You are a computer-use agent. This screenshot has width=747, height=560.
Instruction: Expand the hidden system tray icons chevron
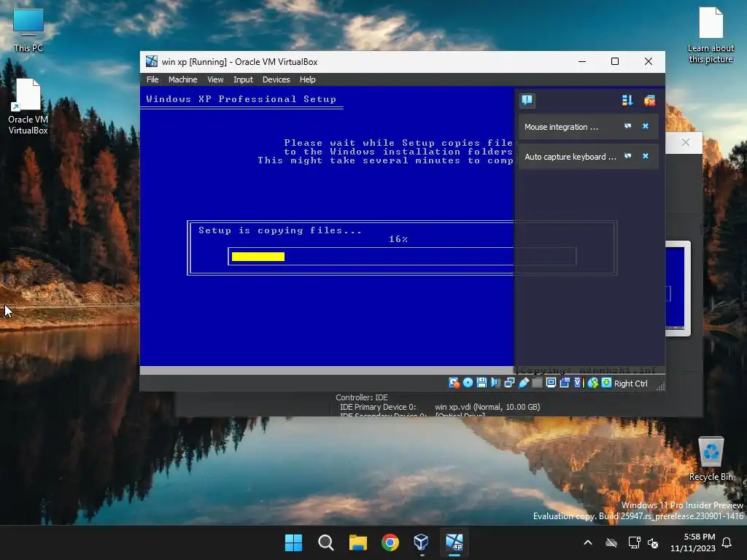pos(588,542)
